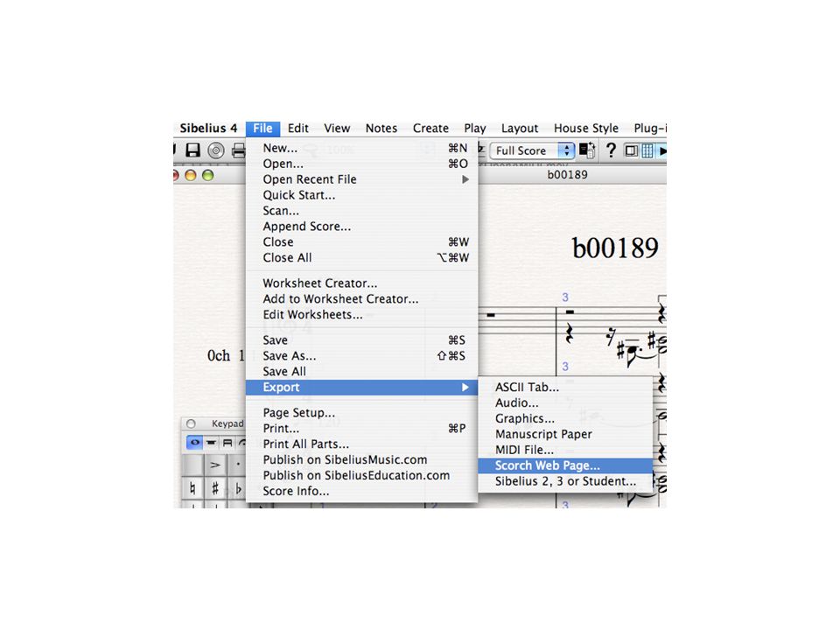Select Scorch Web Page... export option

point(565,465)
